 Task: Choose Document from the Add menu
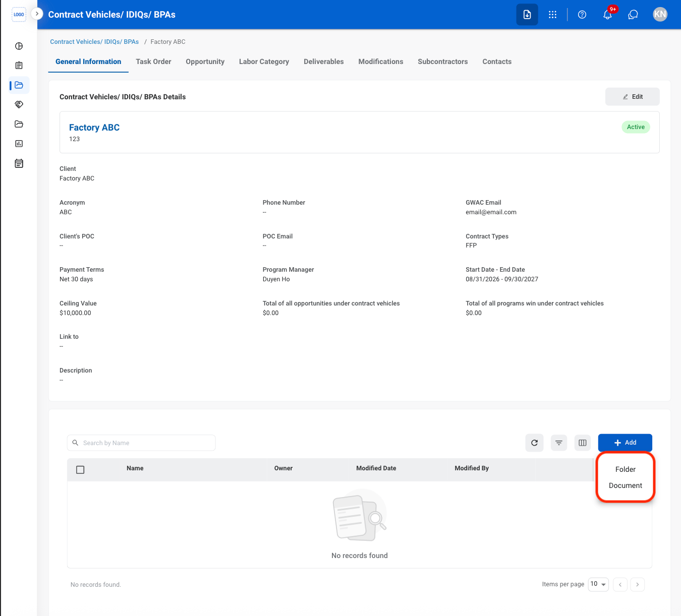pyautogui.click(x=626, y=485)
